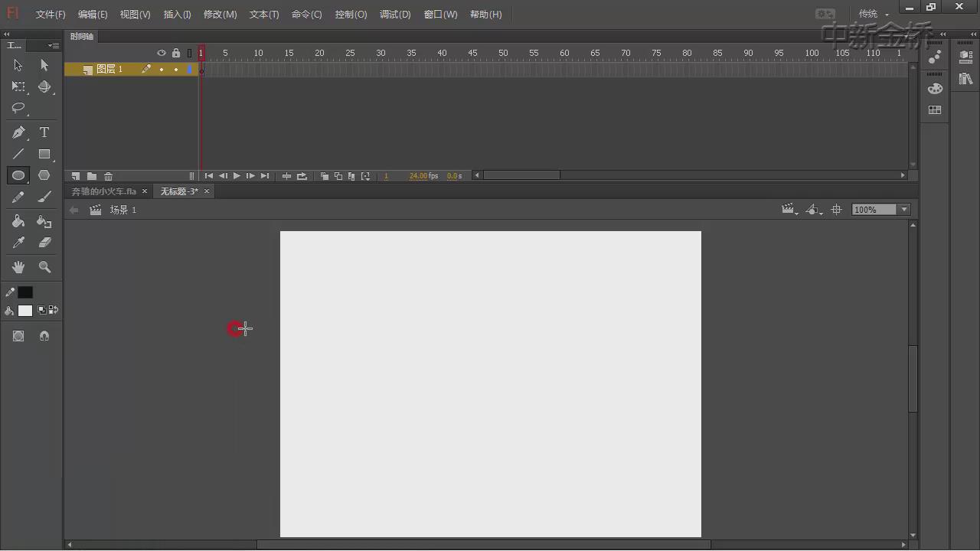
Task: Open the 文件(F) menu
Action: pos(51,15)
